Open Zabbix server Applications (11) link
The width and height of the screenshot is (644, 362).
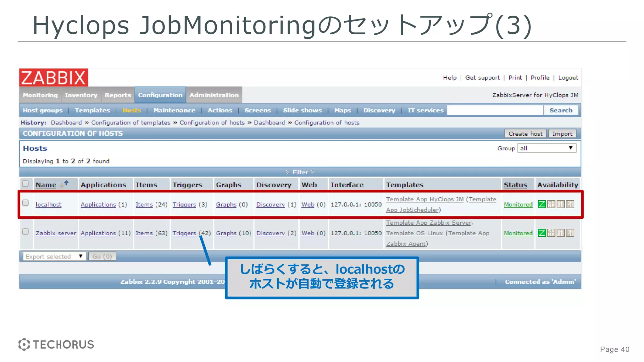(x=98, y=233)
